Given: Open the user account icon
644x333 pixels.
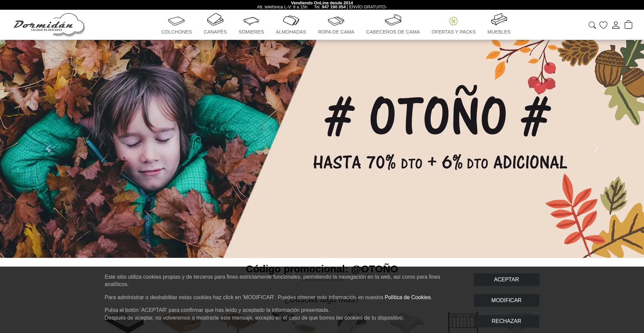Looking at the screenshot, I should point(616,25).
